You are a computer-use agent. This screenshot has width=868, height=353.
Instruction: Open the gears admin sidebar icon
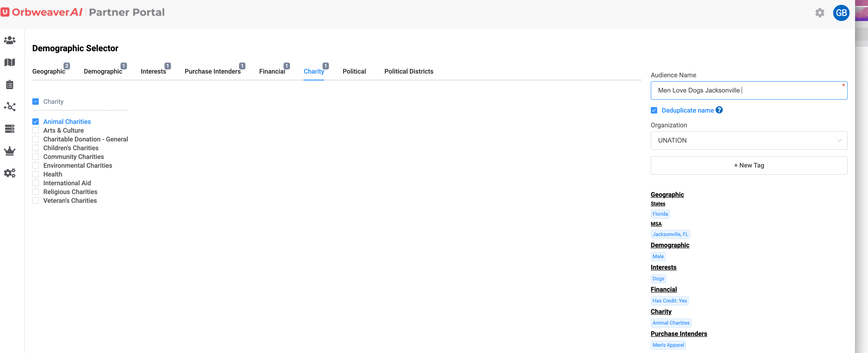9,173
